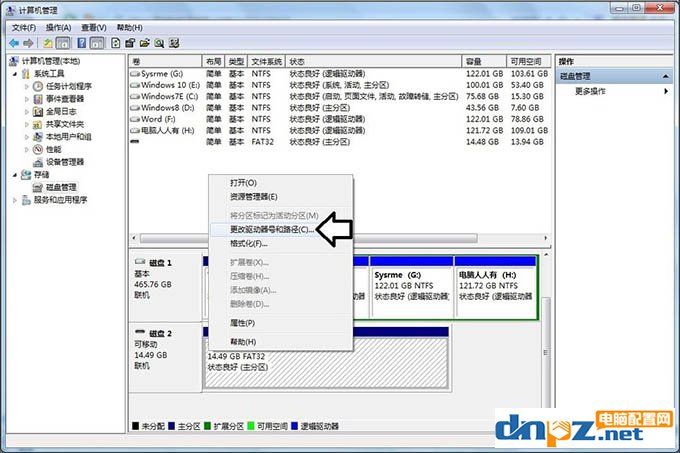Collapse the 存储 tree node arrow
Screen dimensions: 680x453
15,175
